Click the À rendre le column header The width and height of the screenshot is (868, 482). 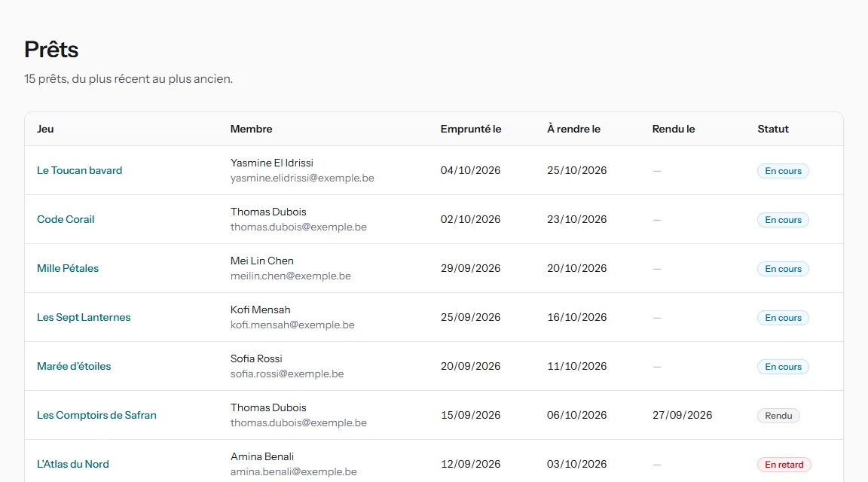[x=573, y=129]
